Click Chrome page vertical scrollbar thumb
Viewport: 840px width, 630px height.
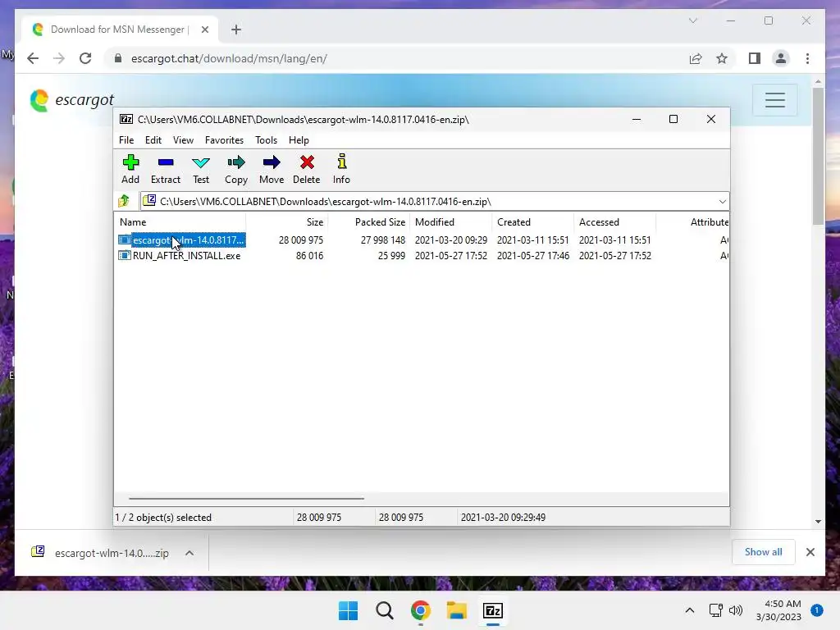818,155
